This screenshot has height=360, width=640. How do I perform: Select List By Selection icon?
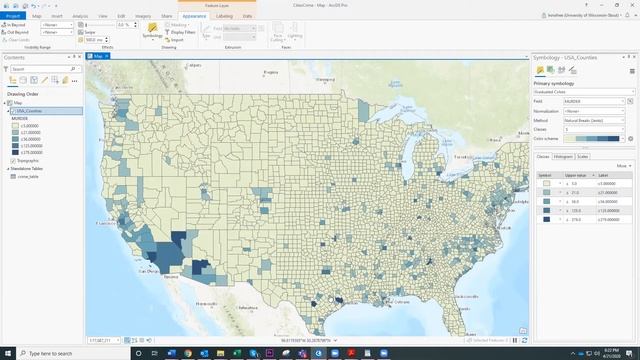(34, 80)
